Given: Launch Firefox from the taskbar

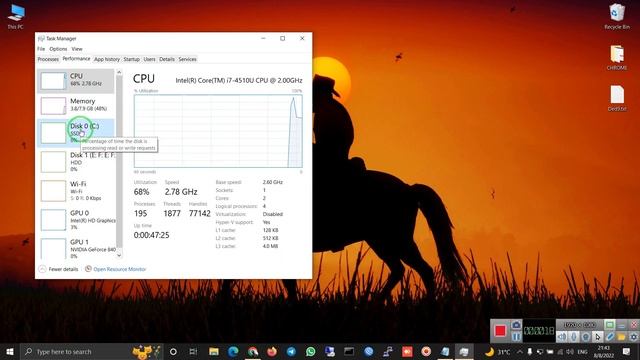Looking at the screenshot, I should click(272, 351).
